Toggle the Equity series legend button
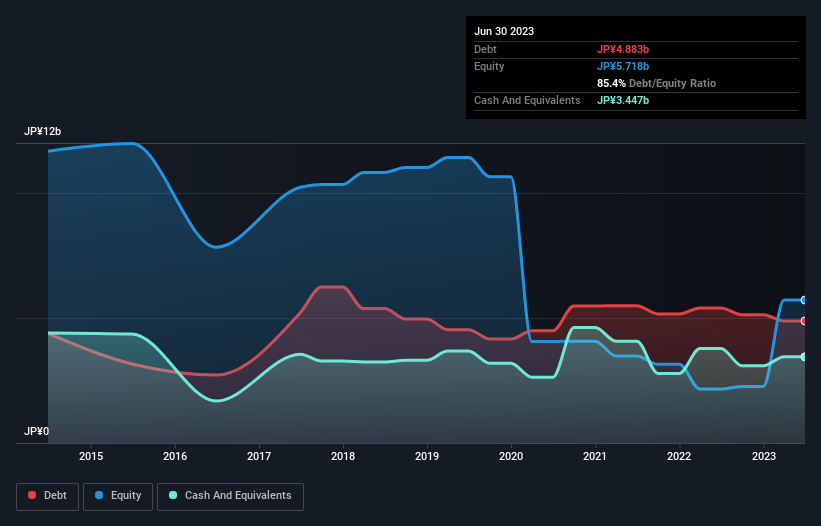Viewport: 821px width, 526px height. [x=118, y=496]
